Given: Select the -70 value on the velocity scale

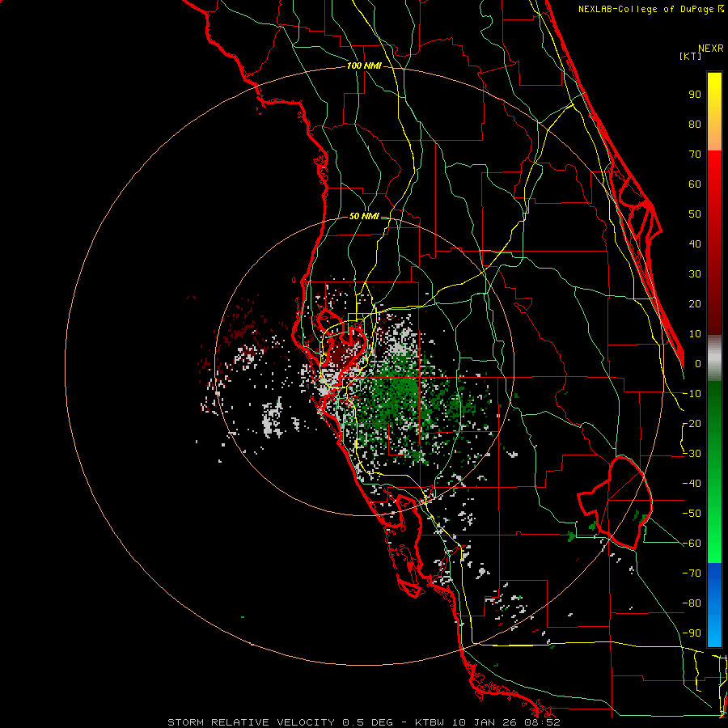Looking at the screenshot, I should coord(692,574).
